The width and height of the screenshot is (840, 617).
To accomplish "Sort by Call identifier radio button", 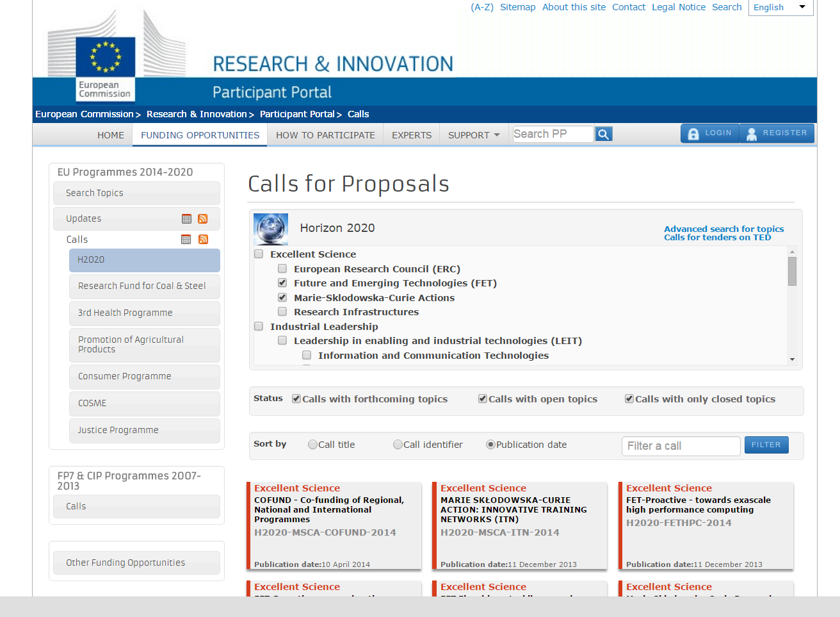I will pyautogui.click(x=398, y=444).
